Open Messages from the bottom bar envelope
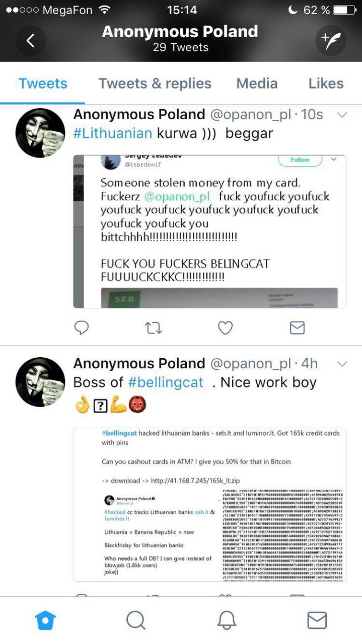This screenshot has height=644, width=362. (x=317, y=620)
